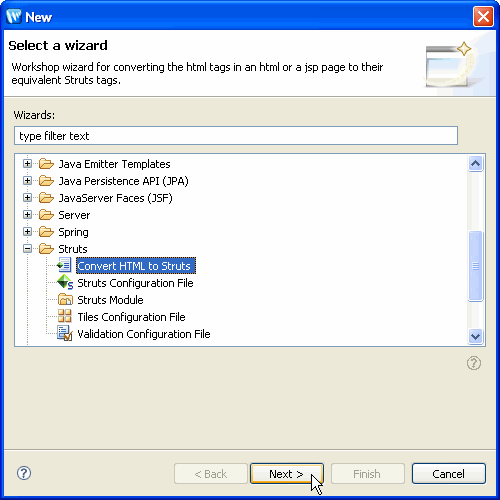Image resolution: width=500 pixels, height=500 pixels.
Task: Select the JavaServer Faces (JSF) label
Action: [x=115, y=198]
